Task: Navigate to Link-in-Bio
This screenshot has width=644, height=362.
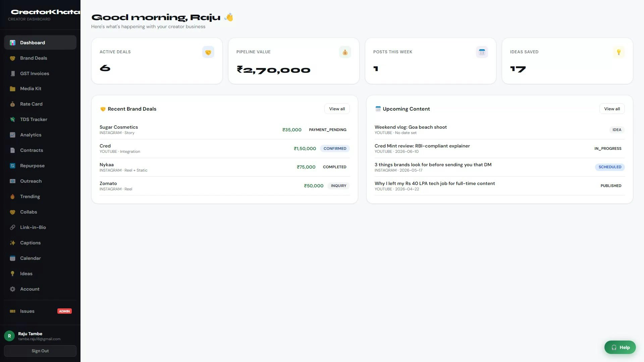Action: tap(40, 227)
